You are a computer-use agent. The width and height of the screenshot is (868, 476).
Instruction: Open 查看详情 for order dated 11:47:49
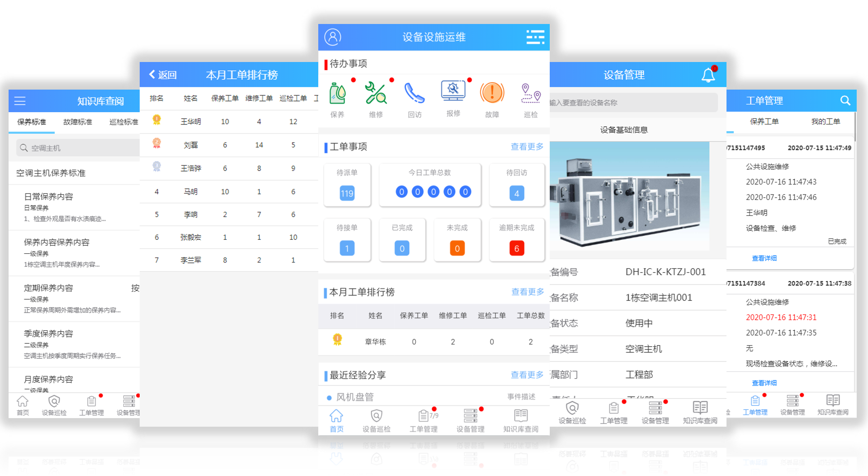(764, 258)
